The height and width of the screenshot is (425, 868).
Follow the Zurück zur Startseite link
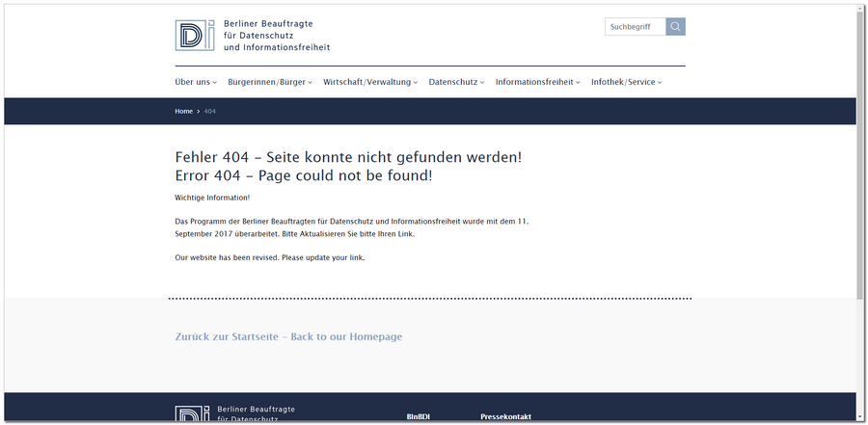tap(288, 336)
